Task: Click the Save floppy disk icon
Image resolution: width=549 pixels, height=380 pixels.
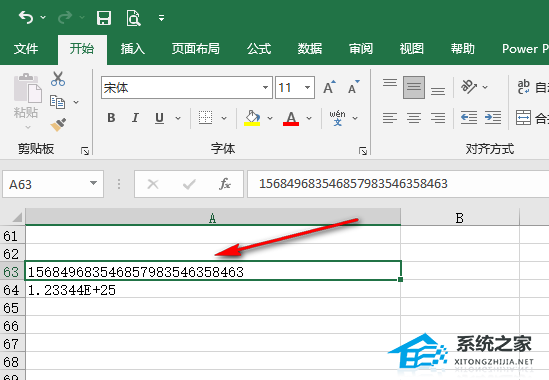Action: (104, 18)
